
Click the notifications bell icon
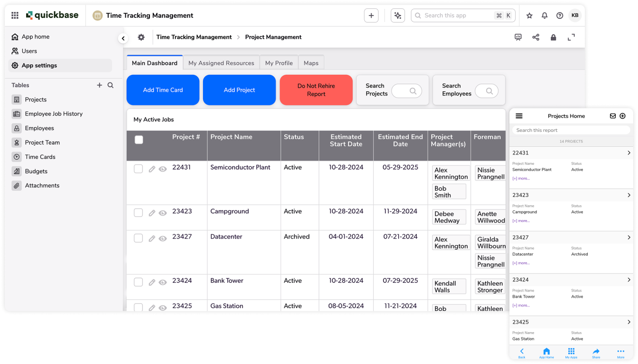pyautogui.click(x=544, y=15)
